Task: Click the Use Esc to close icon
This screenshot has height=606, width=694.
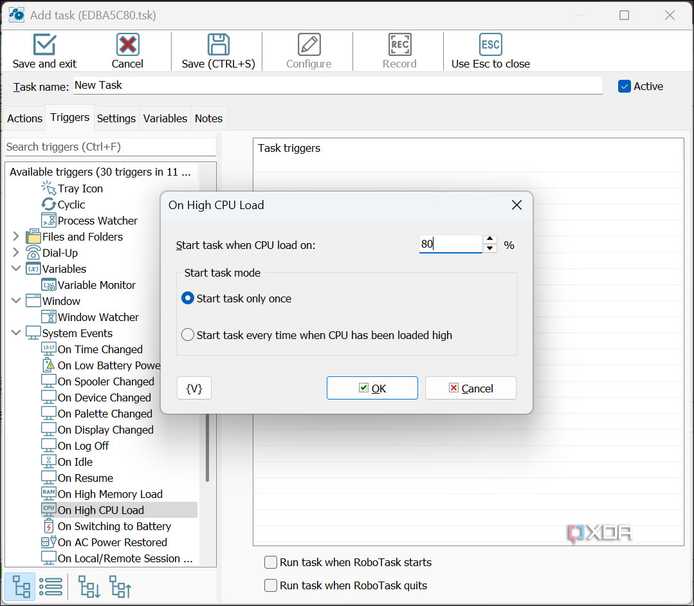Action: click(x=490, y=44)
